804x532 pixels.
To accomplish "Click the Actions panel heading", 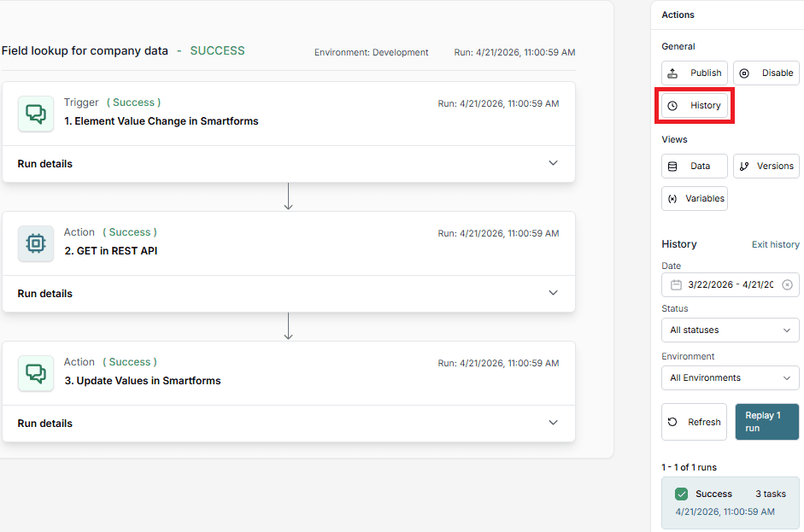I will point(678,15).
